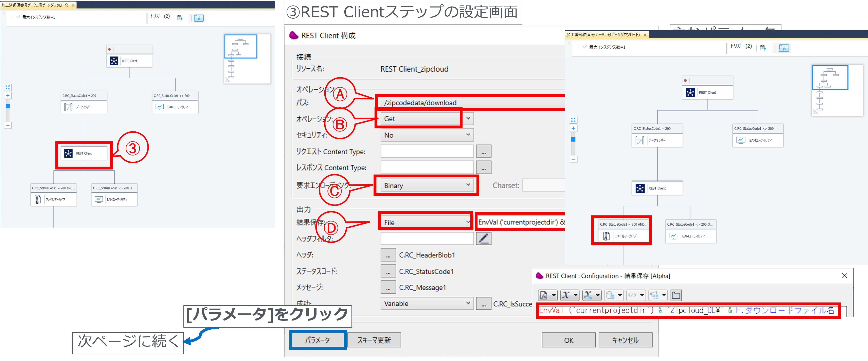
Task: Click トリガー (2) in the left flow window
Action: (x=160, y=16)
